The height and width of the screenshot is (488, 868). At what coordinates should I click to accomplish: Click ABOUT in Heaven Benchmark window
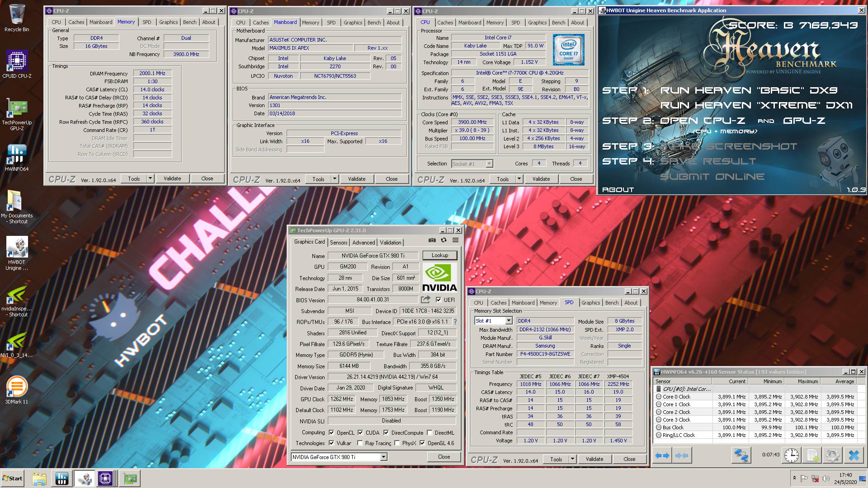point(618,190)
